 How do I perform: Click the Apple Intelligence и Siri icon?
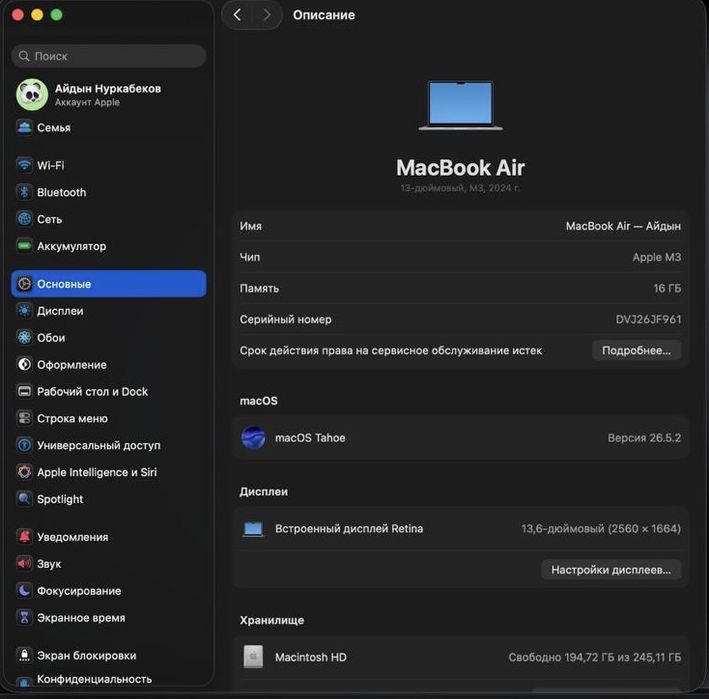tap(24, 472)
